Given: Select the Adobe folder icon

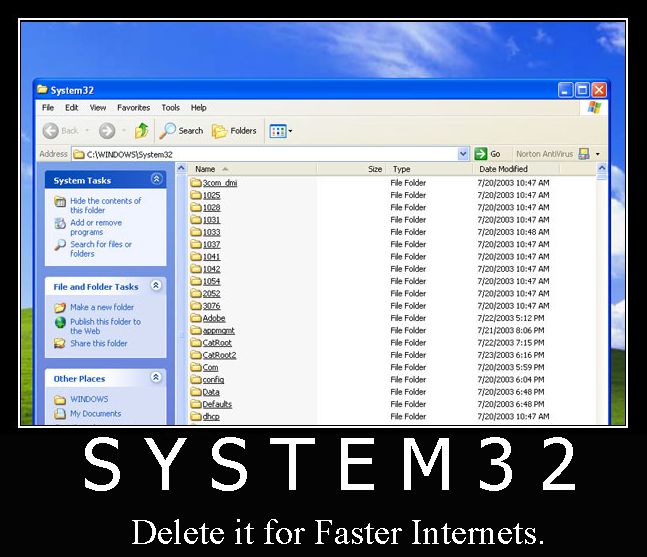Looking at the screenshot, I should (196, 318).
